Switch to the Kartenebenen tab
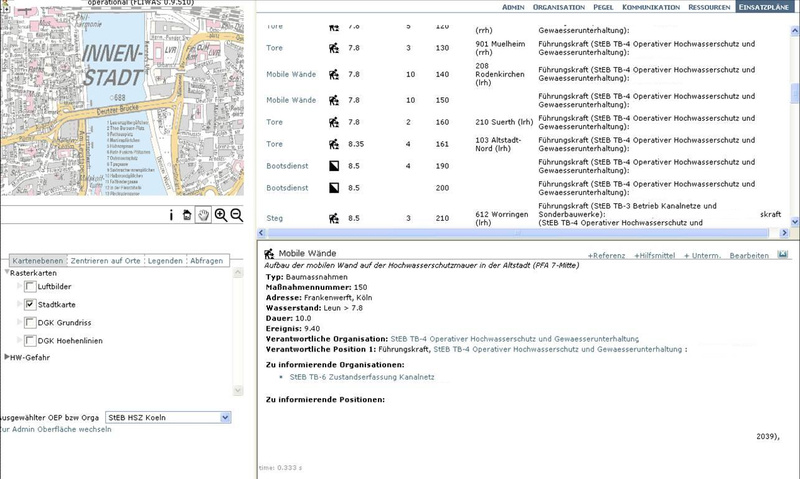 [x=38, y=261]
